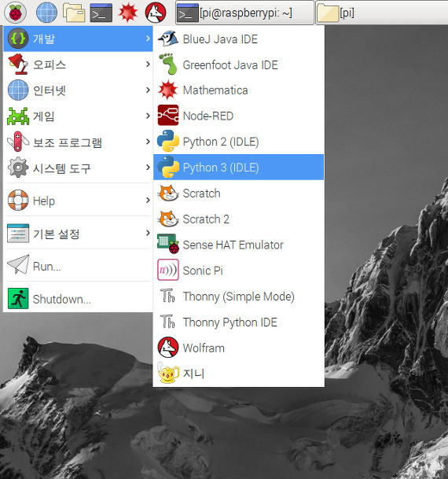Select the Scratch 2 entry

click(238, 219)
